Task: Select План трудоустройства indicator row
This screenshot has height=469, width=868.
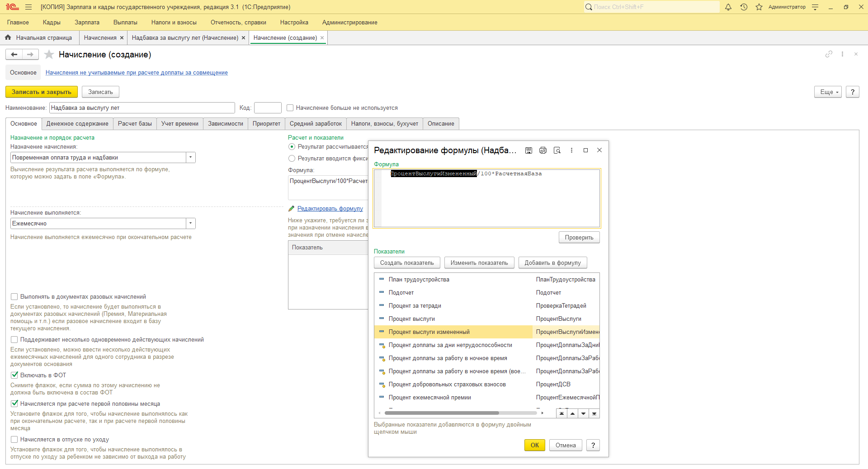Action: pos(487,280)
